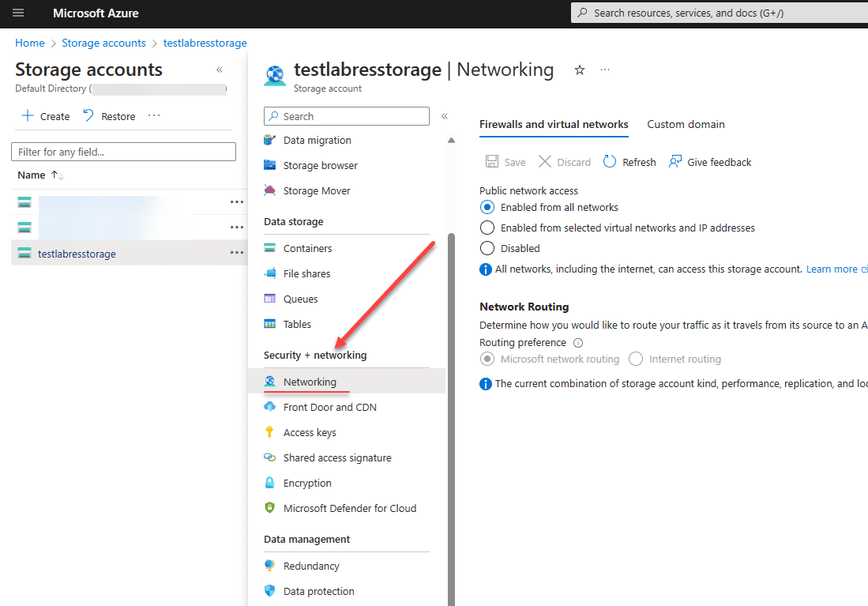
Task: Select Networking in the sidebar
Action: pyautogui.click(x=347, y=381)
